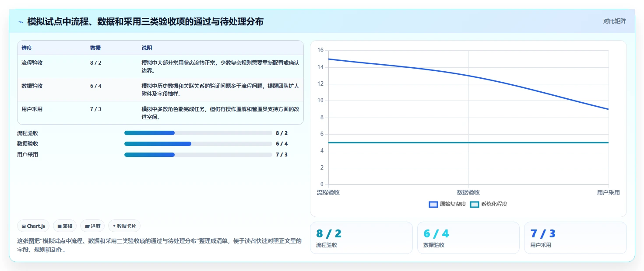Image resolution: width=644 pixels, height=271 pixels.
Task: Select the 数据卡片 tag chip
Action: click(x=124, y=226)
